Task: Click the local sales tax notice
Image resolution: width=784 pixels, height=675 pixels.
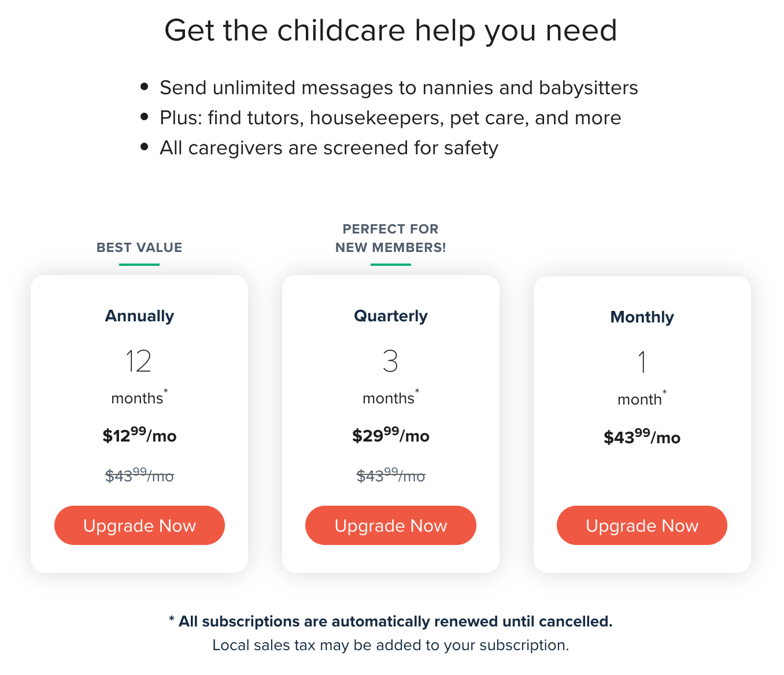Action: 391,645
